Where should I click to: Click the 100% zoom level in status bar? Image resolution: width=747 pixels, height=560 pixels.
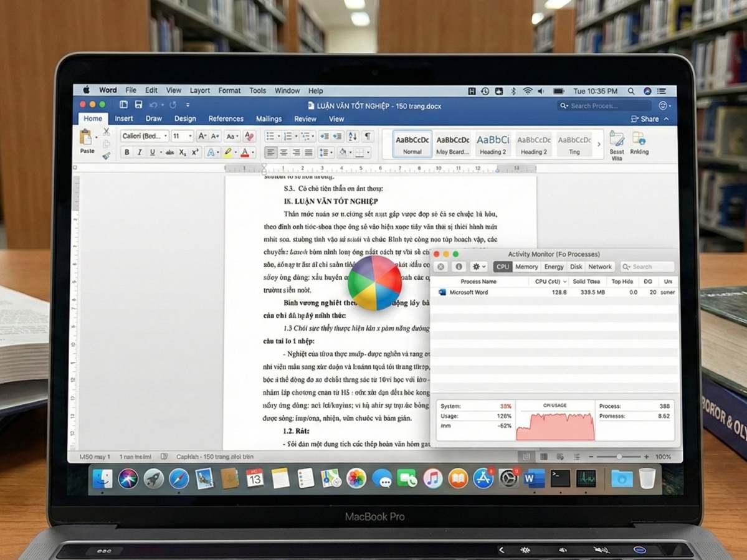click(x=663, y=457)
